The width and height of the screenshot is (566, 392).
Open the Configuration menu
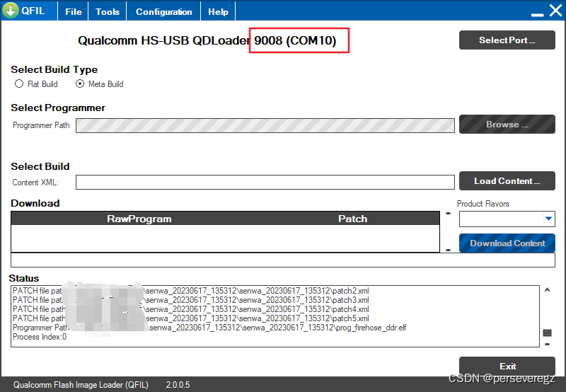(x=164, y=11)
